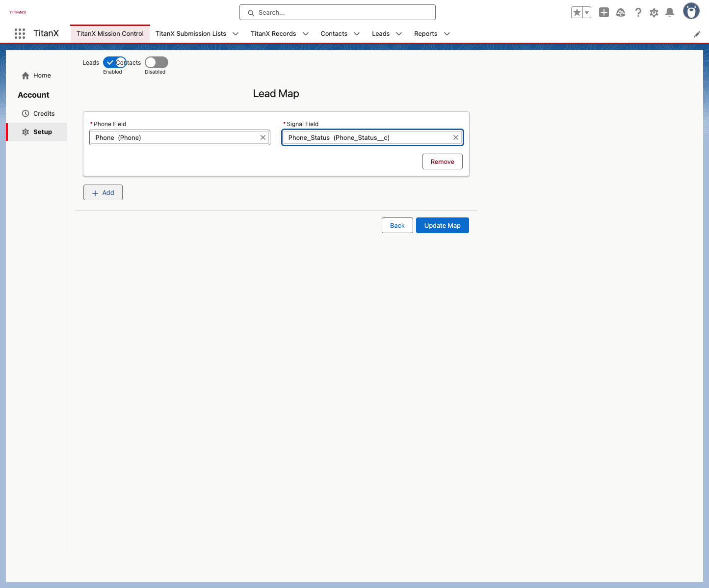Expand the Contacts tab chevron

[x=357, y=34]
